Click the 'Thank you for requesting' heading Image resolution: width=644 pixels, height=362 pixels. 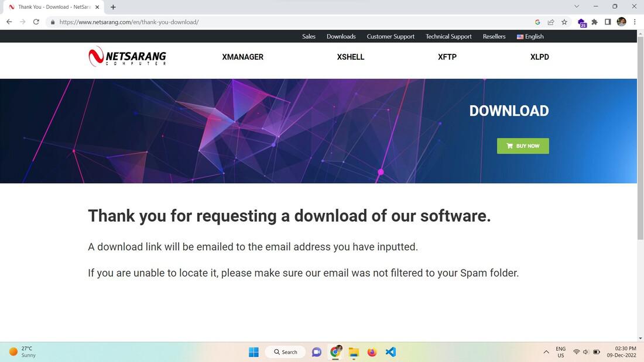tap(289, 216)
